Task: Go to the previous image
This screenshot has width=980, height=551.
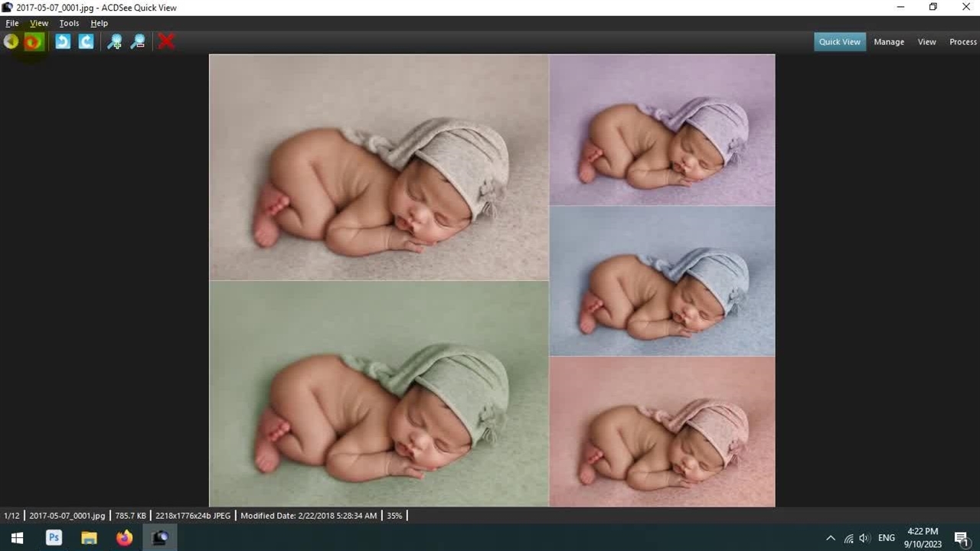Action: [11, 42]
